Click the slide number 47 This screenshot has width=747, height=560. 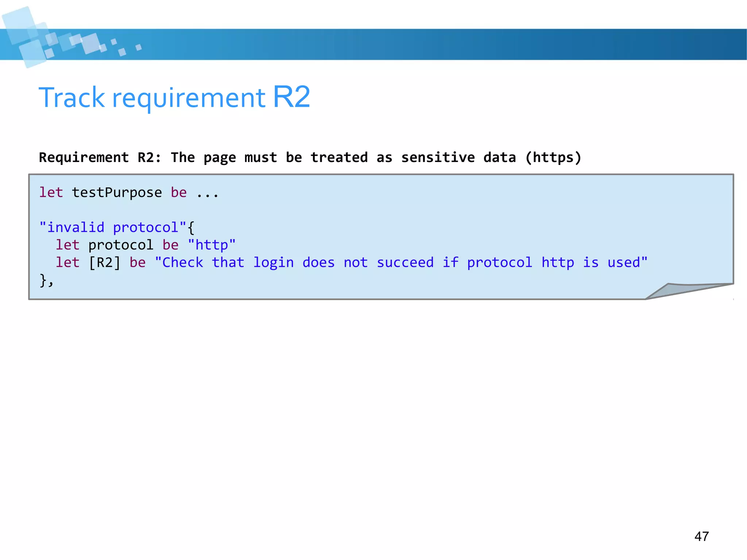point(701,536)
